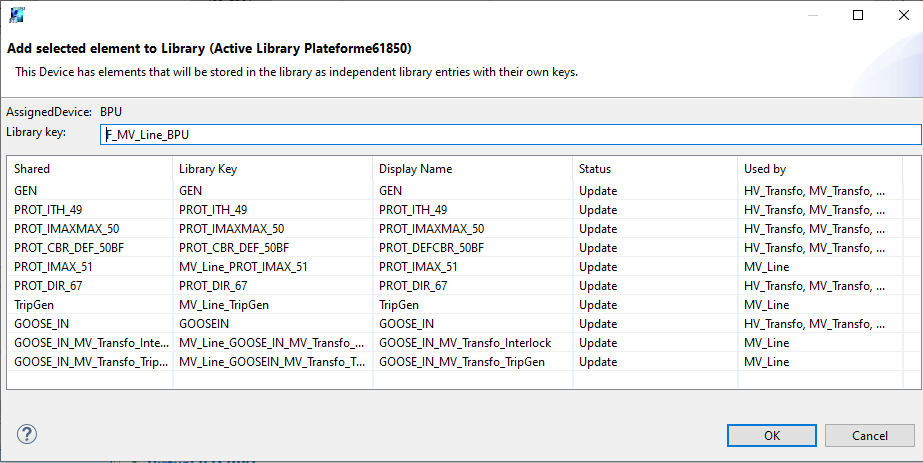Click MV_Line_TripGen library key cell
923x463 pixels.
224,305
